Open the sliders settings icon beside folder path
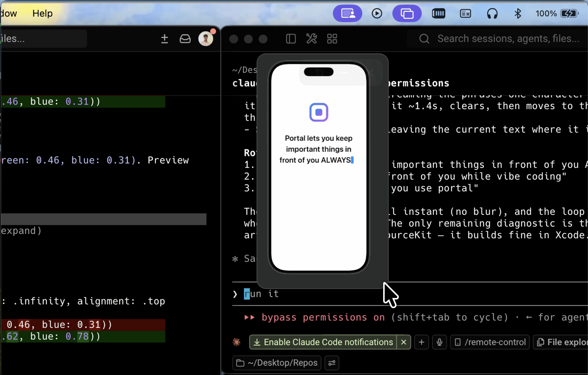588x375 pixels. pyautogui.click(x=332, y=363)
